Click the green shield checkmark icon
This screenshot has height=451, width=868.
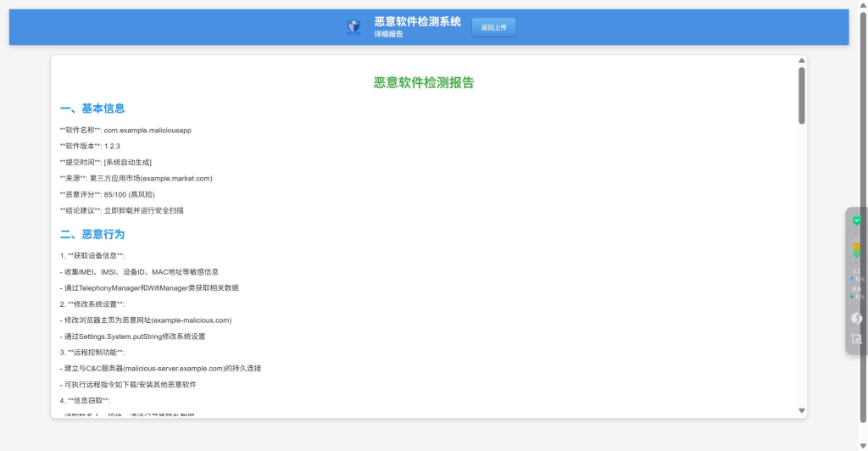pyautogui.click(x=856, y=220)
